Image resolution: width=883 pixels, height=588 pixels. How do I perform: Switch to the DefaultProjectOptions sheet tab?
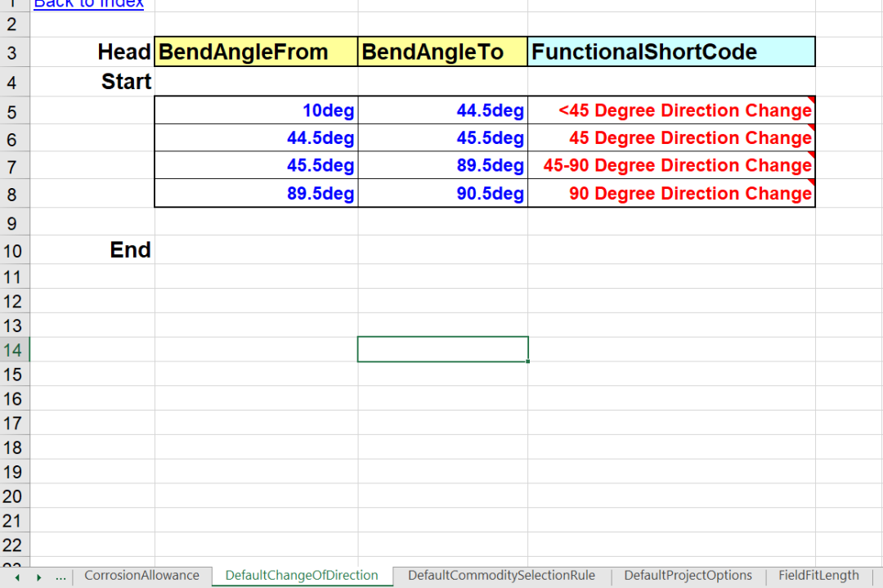688,576
